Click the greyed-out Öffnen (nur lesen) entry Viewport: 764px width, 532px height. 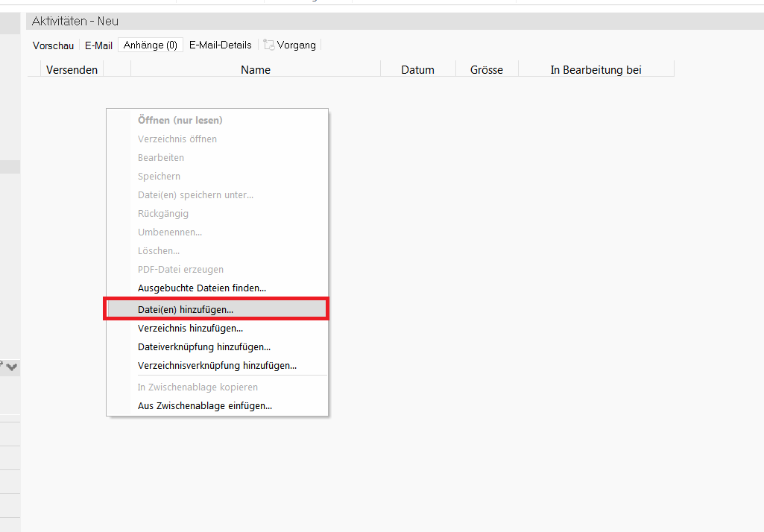click(180, 120)
